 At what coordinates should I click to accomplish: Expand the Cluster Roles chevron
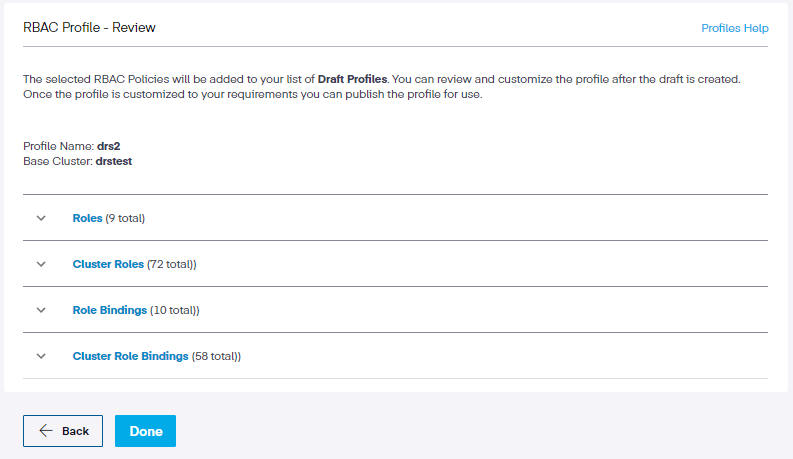[41, 264]
